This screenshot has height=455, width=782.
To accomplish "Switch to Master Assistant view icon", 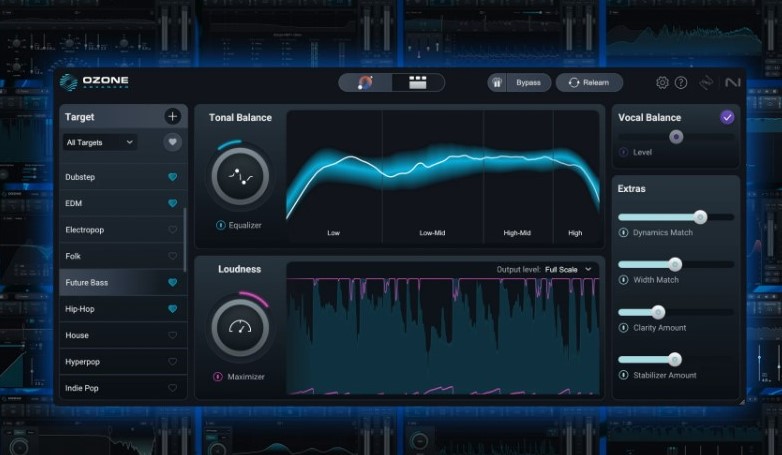I will pyautogui.click(x=366, y=83).
